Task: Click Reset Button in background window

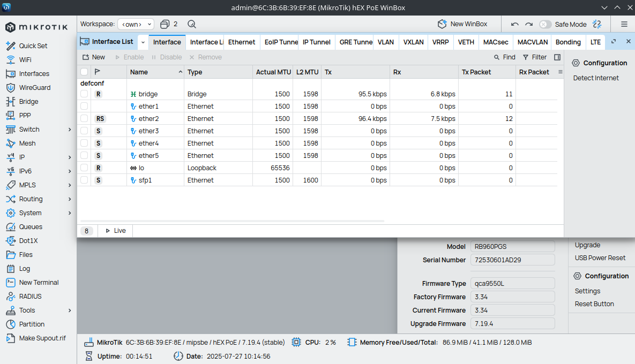Action: (x=594, y=304)
